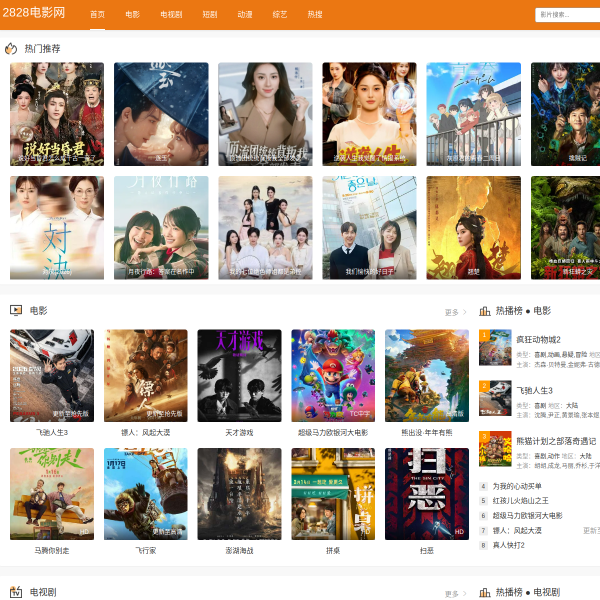
Task: Open the 新狂蟒之灾 jungle poster
Action: coord(566,228)
